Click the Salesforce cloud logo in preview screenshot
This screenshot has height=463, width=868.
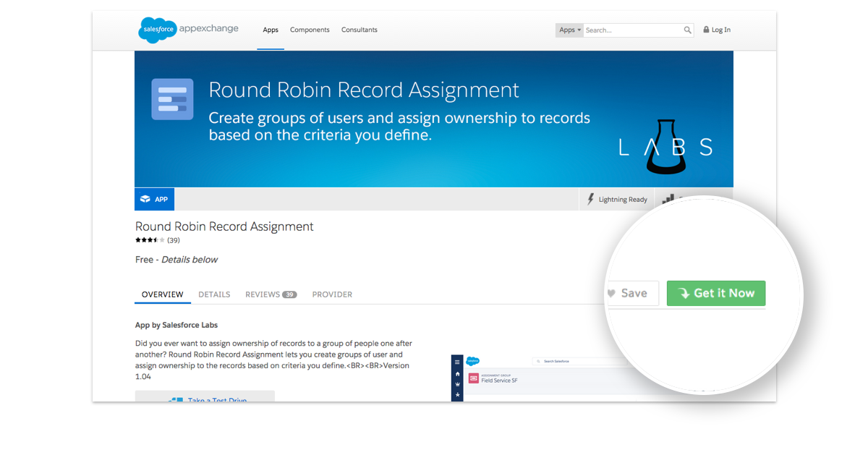(x=473, y=361)
